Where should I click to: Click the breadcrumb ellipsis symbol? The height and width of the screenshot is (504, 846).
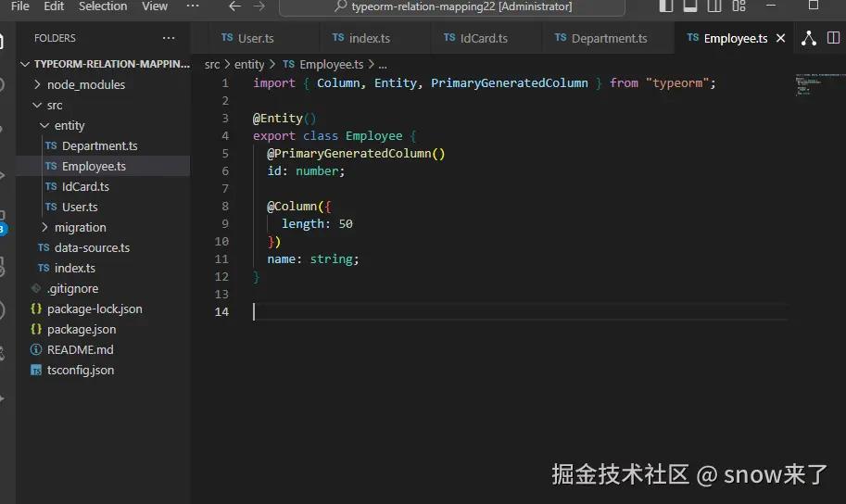[383, 65]
